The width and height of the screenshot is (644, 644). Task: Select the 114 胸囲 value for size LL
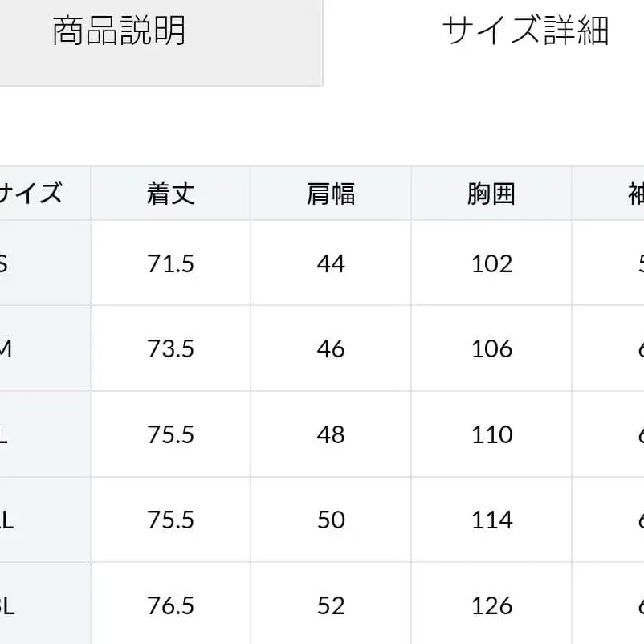coord(491,520)
